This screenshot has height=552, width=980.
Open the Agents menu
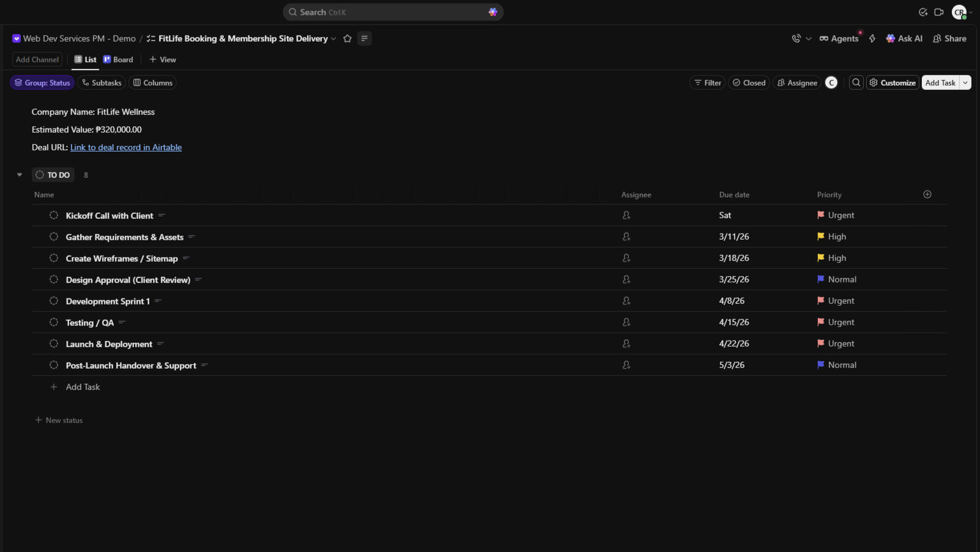click(x=839, y=39)
